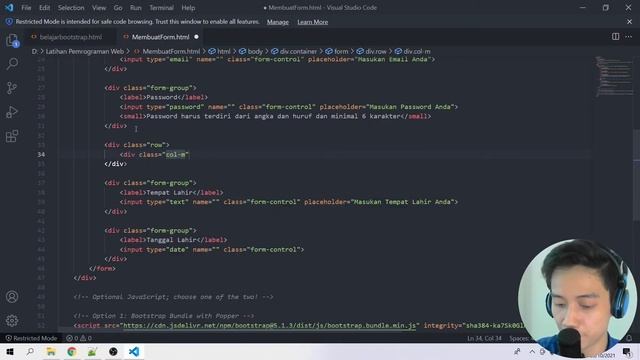Open the Explorer view in activity bar

click(12, 40)
